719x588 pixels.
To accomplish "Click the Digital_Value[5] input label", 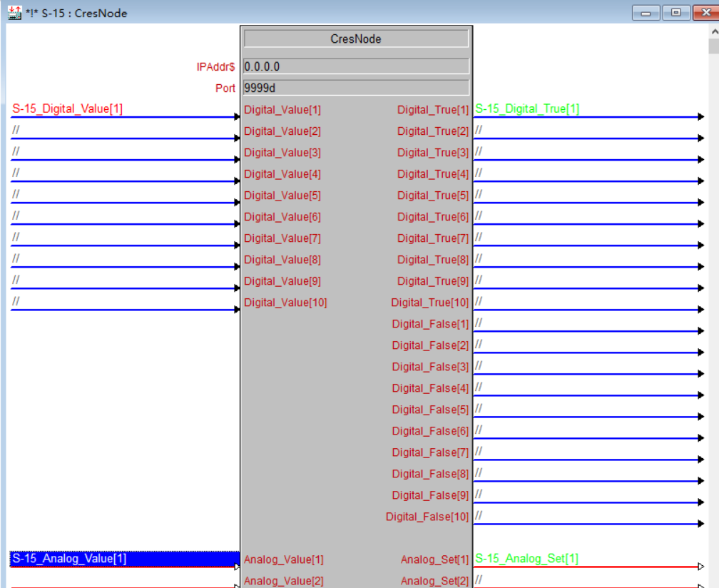I will coord(282,196).
